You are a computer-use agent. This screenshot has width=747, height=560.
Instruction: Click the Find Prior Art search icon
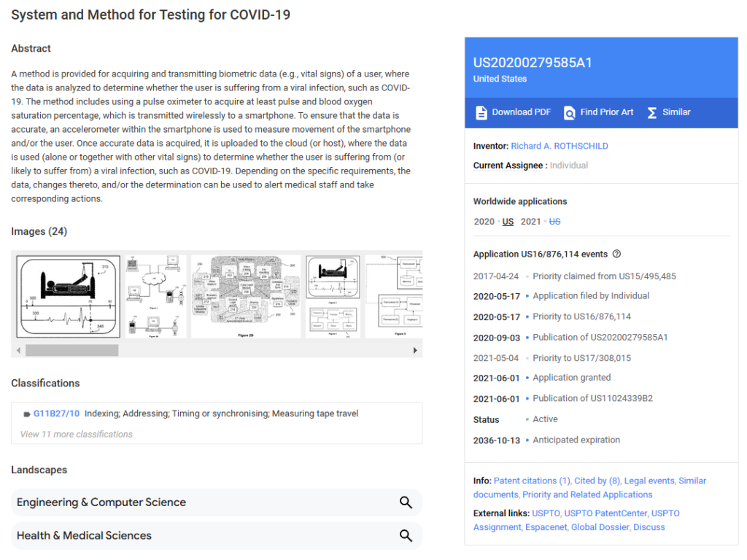coord(570,112)
